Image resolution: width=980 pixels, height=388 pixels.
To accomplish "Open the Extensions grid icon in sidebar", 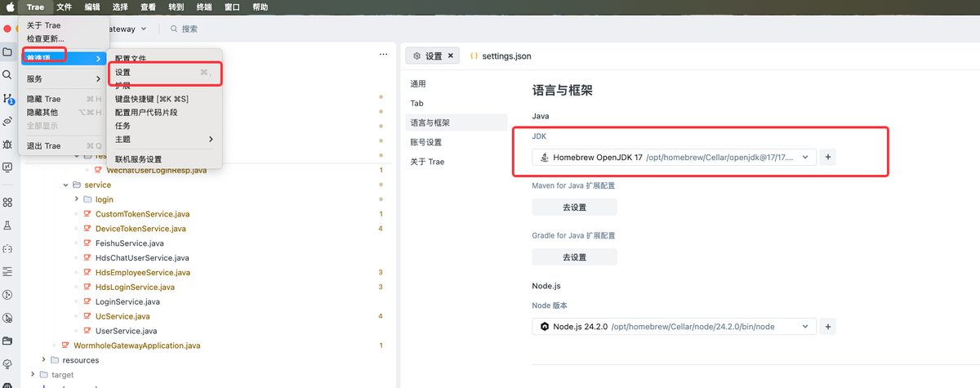I will point(7,202).
